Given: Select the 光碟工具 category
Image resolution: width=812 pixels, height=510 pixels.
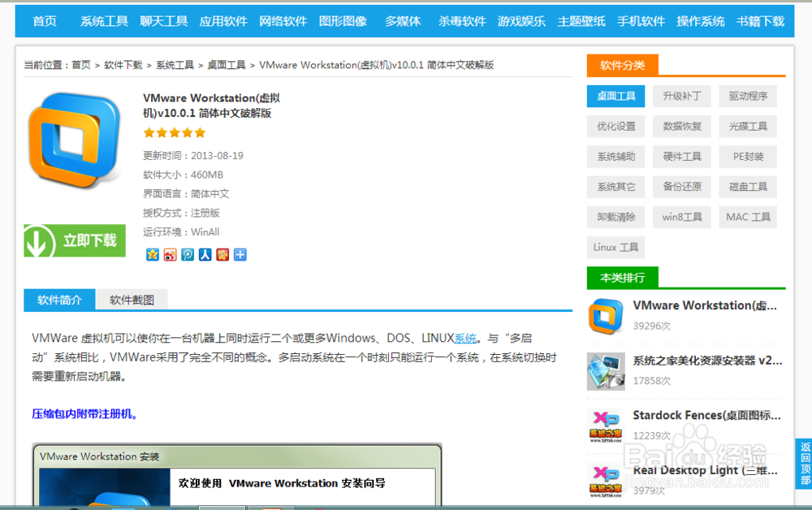Looking at the screenshot, I should pyautogui.click(x=748, y=127).
